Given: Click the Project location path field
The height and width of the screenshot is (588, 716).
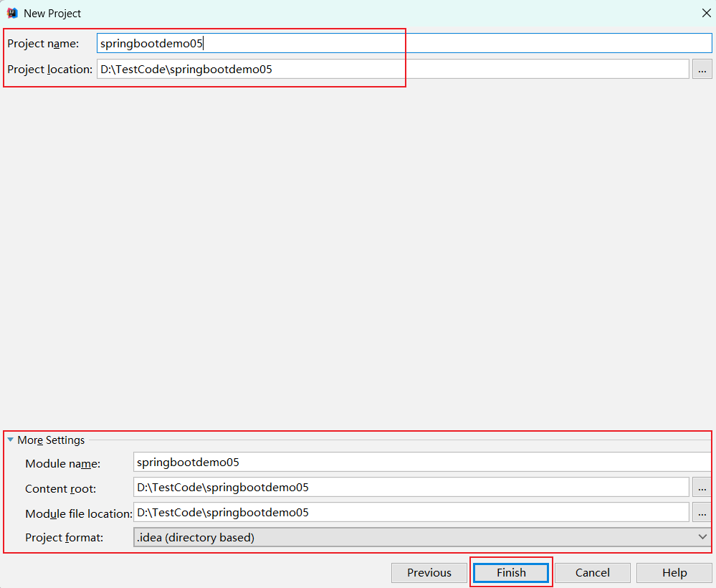Looking at the screenshot, I should click(393, 69).
